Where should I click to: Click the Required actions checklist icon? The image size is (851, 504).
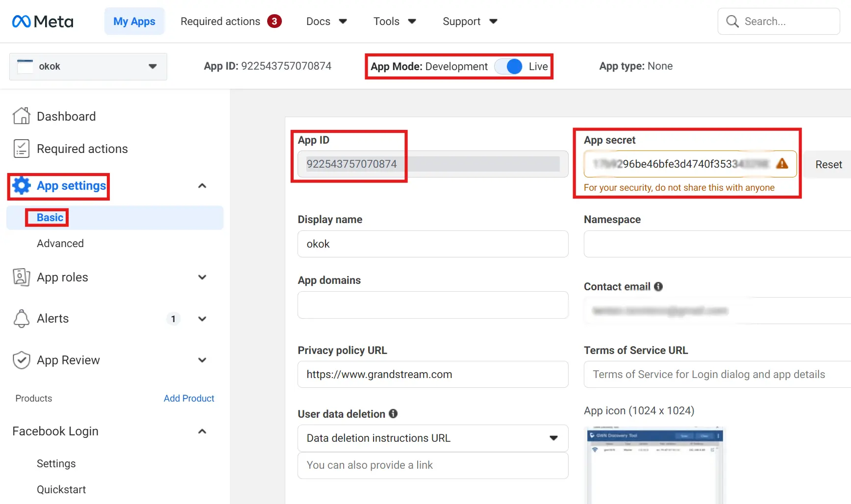point(21,149)
